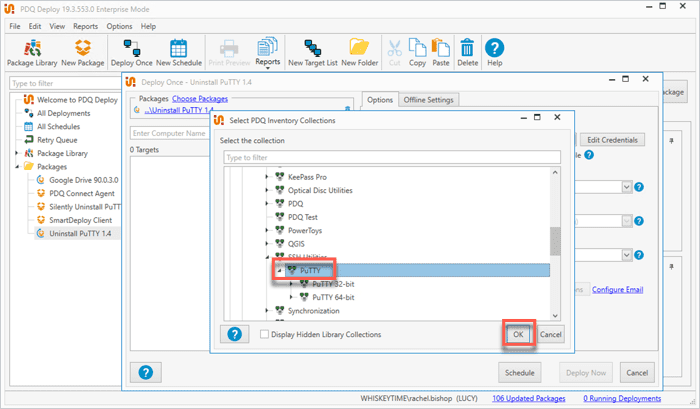
Task: Open the Choose Packages link
Action: click(x=200, y=99)
